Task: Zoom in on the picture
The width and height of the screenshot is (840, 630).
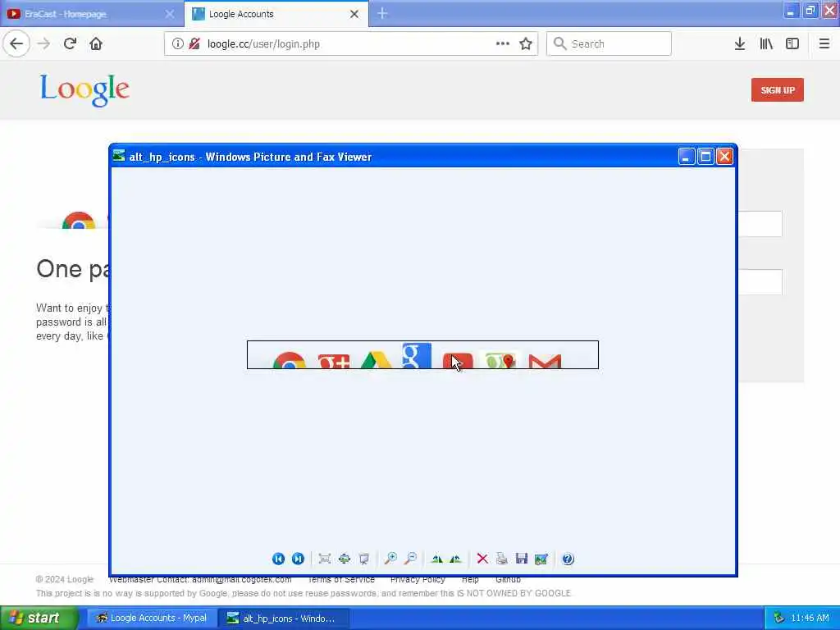Action: pos(390,559)
